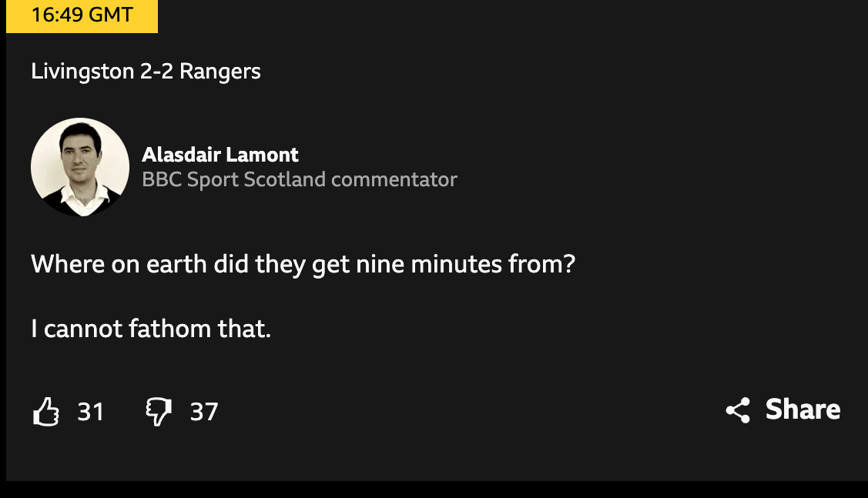868x498 pixels.
Task: Click the 'I cannot fathom that.' line
Action: pos(151,329)
